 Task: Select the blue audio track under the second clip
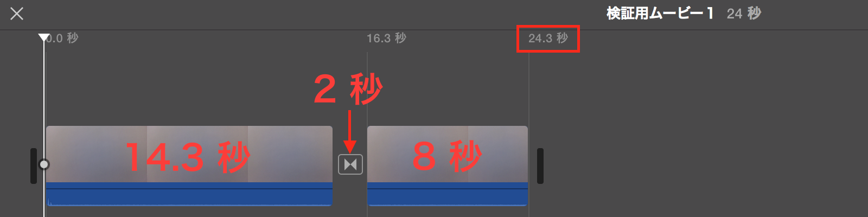pos(448,194)
